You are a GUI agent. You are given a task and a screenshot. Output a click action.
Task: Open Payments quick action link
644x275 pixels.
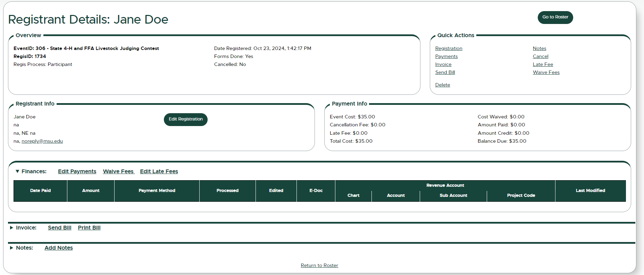446,57
